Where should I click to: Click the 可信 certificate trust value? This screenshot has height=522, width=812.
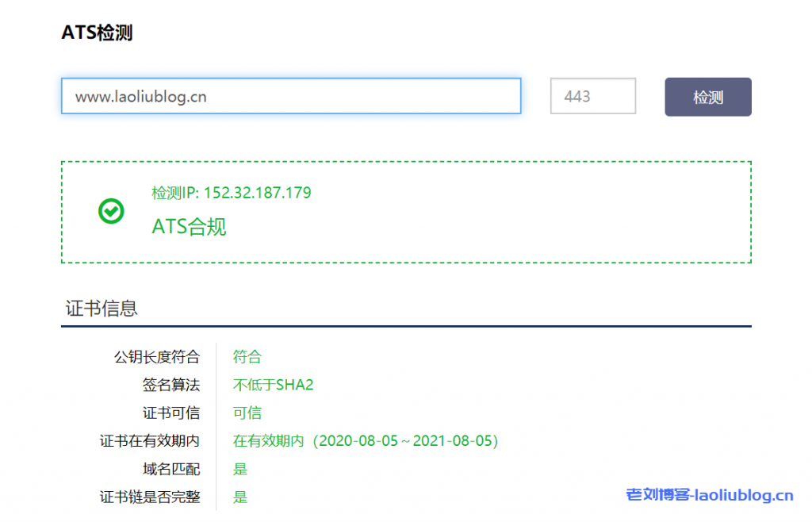[247, 413]
